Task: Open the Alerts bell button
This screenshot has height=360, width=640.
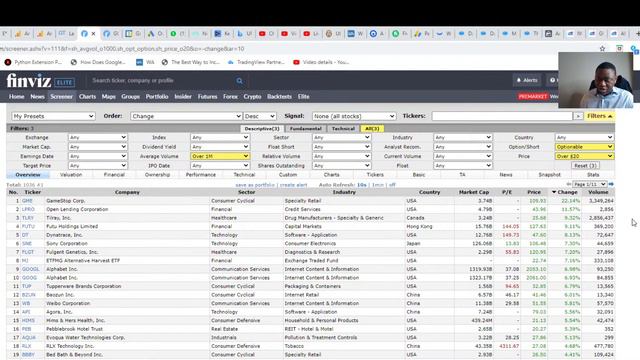Action: point(527,80)
